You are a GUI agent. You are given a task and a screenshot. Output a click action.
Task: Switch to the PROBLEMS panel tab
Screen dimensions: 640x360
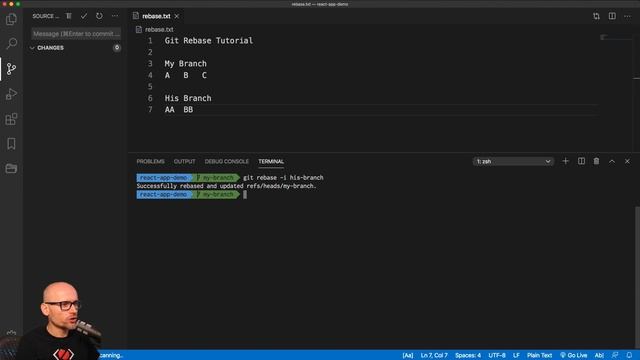point(151,161)
